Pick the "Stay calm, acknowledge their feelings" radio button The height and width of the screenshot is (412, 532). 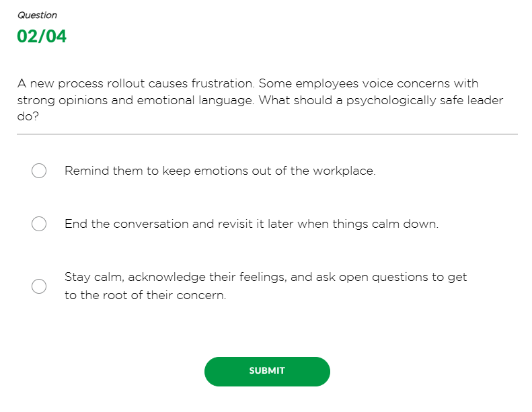pos(39,286)
